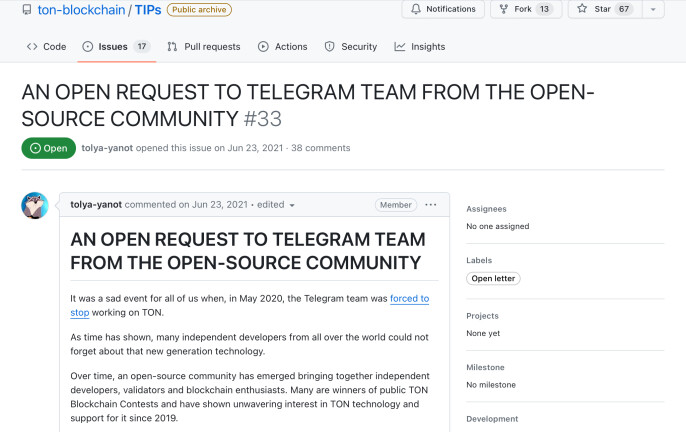Open the comment three-dots menu
Image resolution: width=686 pixels, height=432 pixels.
430,205
